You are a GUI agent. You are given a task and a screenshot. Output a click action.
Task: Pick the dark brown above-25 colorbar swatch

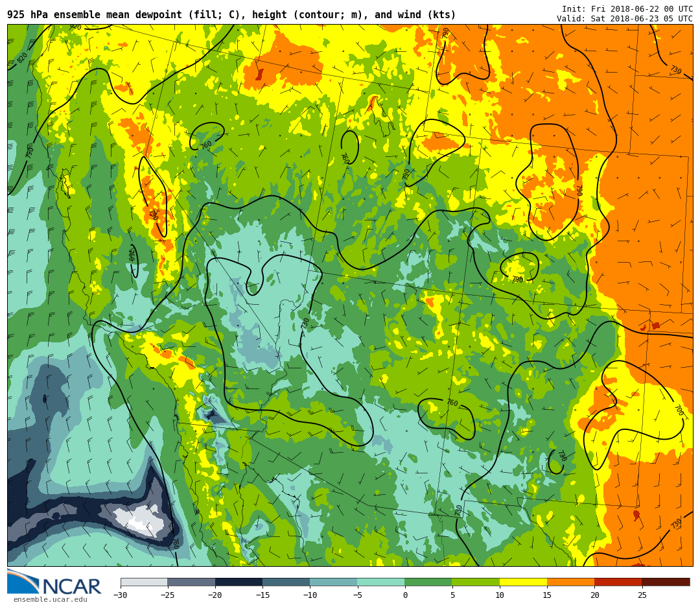tap(666, 582)
